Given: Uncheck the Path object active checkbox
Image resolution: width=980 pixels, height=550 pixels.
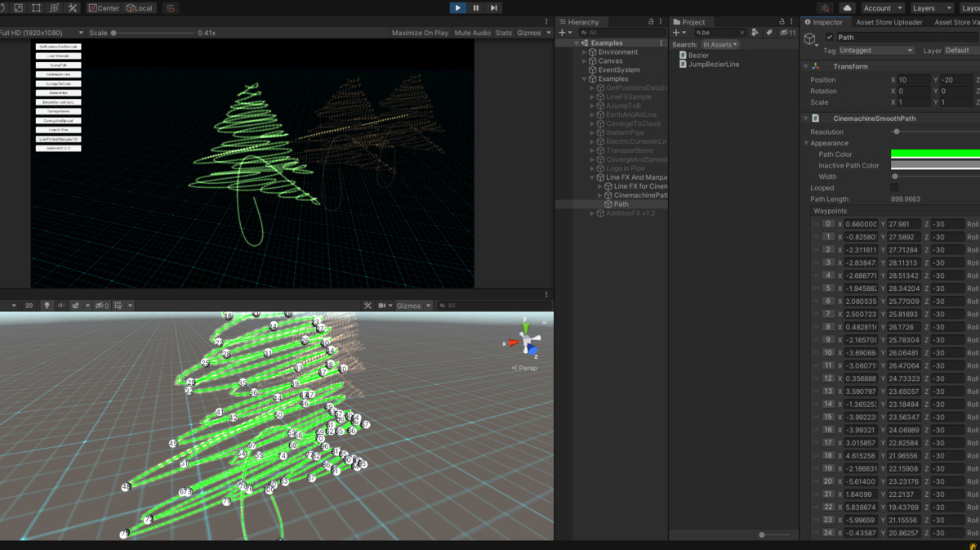Looking at the screenshot, I should click(830, 38).
